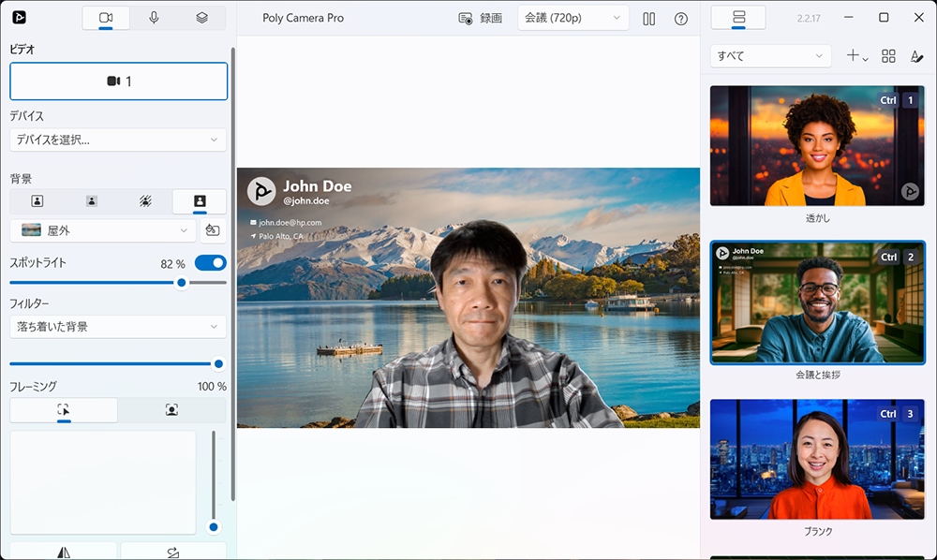Click the background image picker icon beside 屋外
This screenshot has height=560, width=937.
[x=213, y=230]
